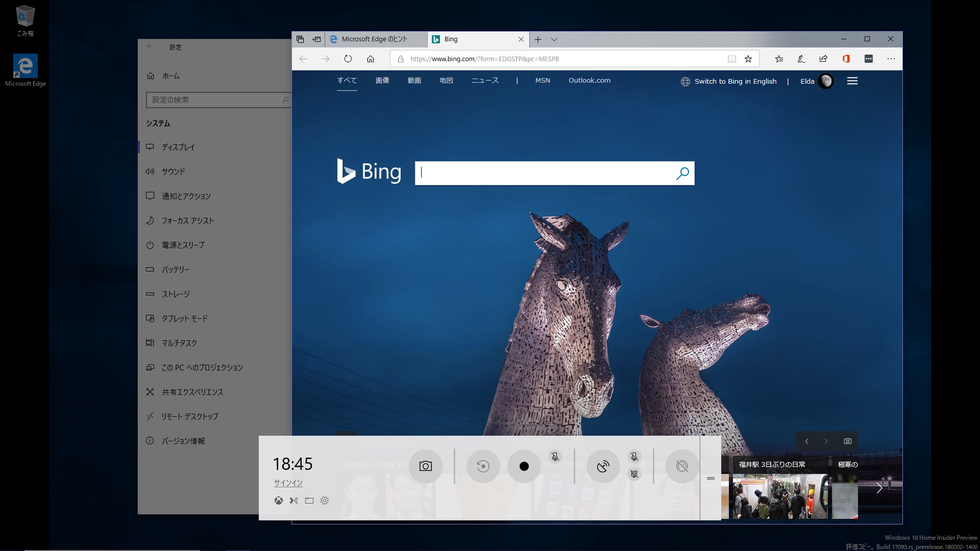The height and width of the screenshot is (551, 980).
Task: Open a new tab in Edge
Action: [538, 39]
